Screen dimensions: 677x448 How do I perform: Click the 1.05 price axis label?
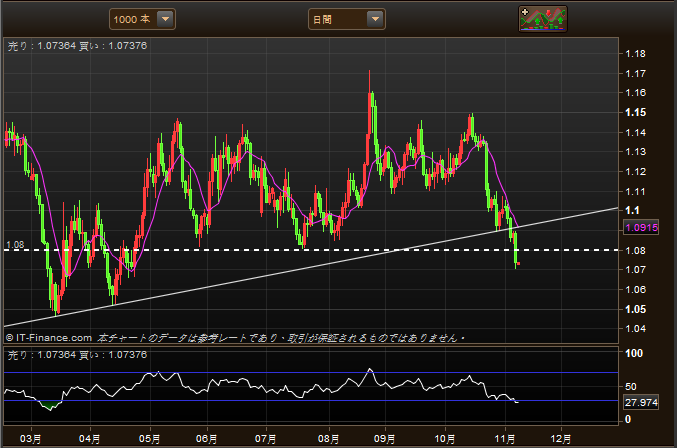(x=636, y=309)
